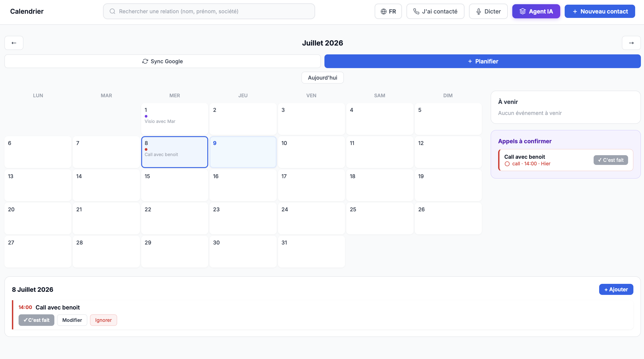Select July 6 calendar cell
644x359 pixels.
38,152
